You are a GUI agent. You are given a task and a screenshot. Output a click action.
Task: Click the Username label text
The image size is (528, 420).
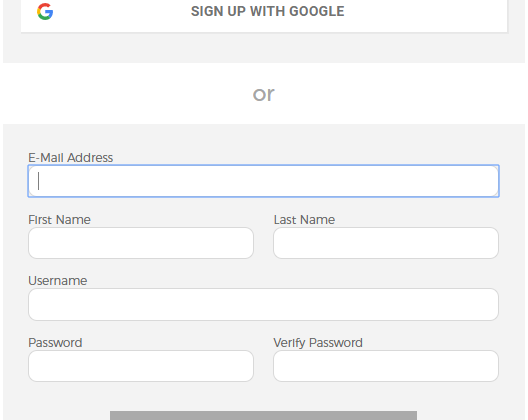point(58,281)
